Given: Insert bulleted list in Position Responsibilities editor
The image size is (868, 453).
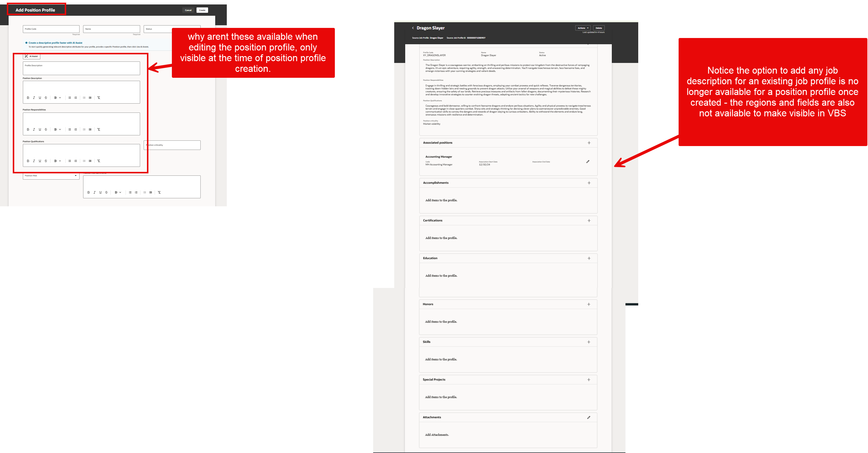Looking at the screenshot, I should point(70,129).
